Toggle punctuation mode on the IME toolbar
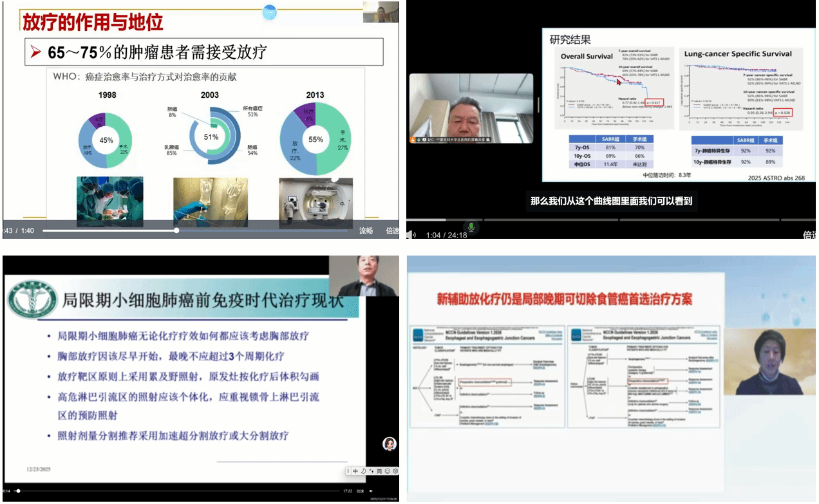819x504 pixels. (x=372, y=471)
